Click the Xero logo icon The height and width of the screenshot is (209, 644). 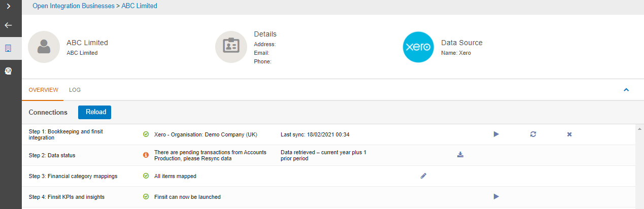pyautogui.click(x=418, y=47)
